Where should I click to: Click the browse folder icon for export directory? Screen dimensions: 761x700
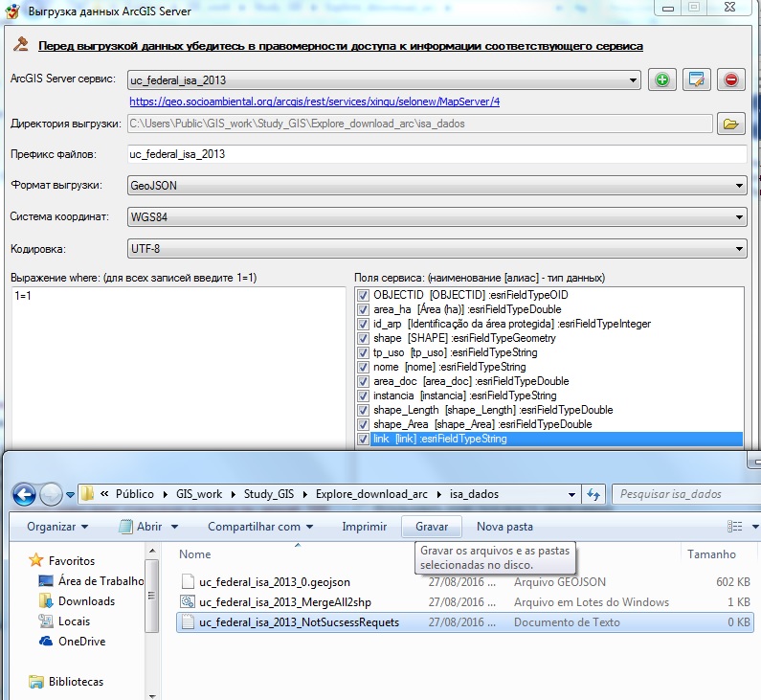tap(731, 124)
